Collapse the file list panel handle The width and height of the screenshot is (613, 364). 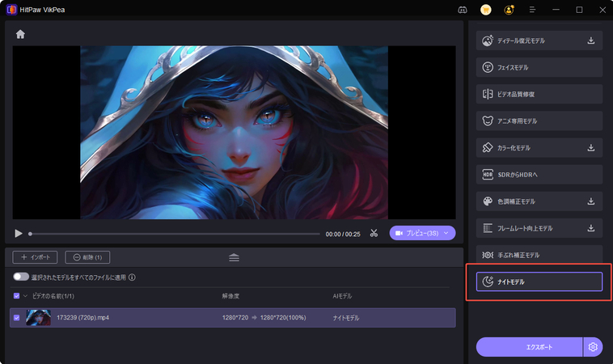click(x=234, y=257)
